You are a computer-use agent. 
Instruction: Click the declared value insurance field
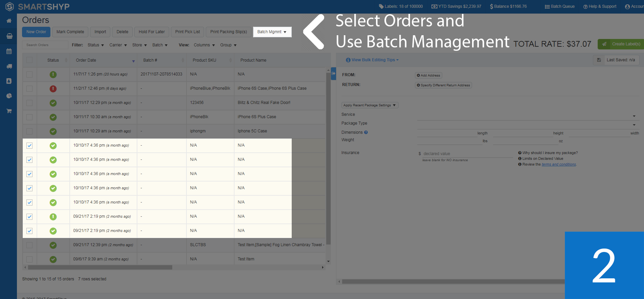pyautogui.click(x=468, y=154)
